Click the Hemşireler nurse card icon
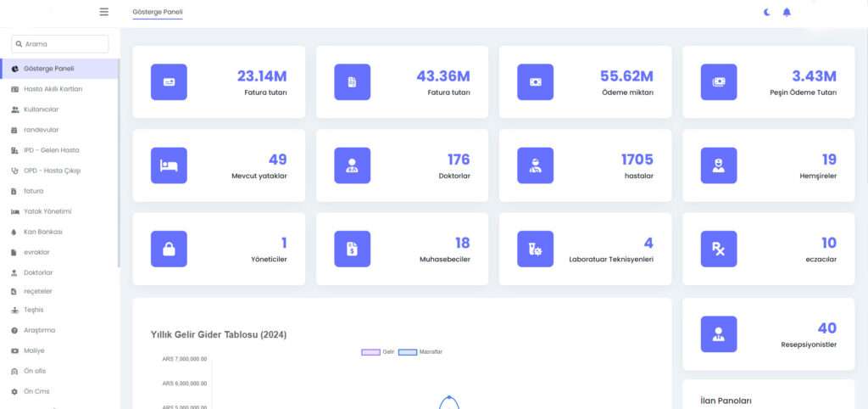The width and height of the screenshot is (868, 409). click(718, 165)
